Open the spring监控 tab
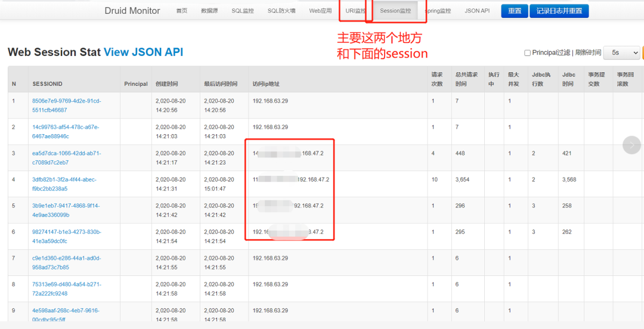Viewport: 644px width, 329px height. pyautogui.click(x=438, y=11)
